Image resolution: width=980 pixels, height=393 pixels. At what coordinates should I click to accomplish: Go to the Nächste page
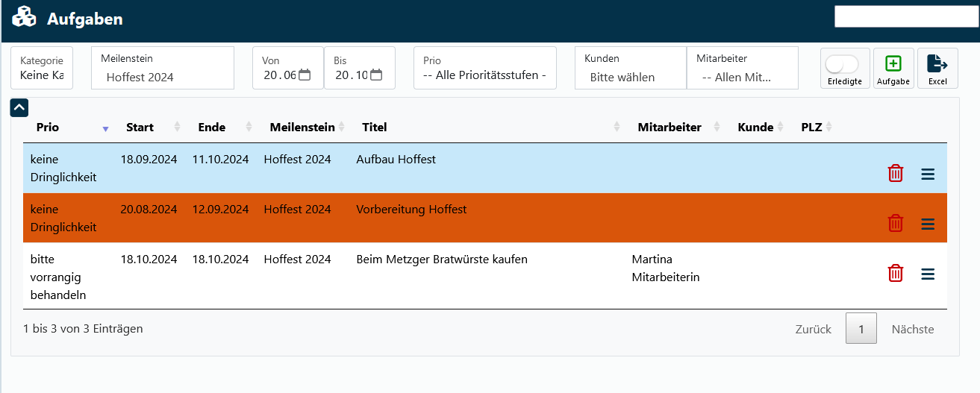912,329
